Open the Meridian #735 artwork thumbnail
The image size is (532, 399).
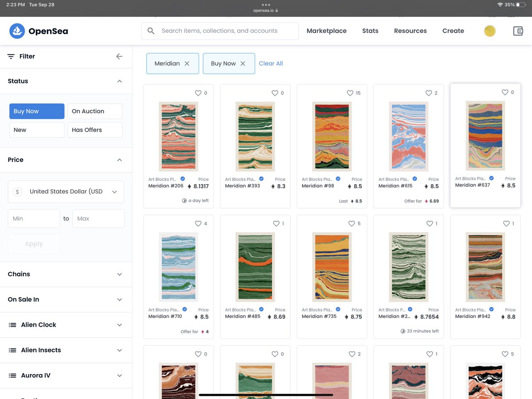[332, 267]
